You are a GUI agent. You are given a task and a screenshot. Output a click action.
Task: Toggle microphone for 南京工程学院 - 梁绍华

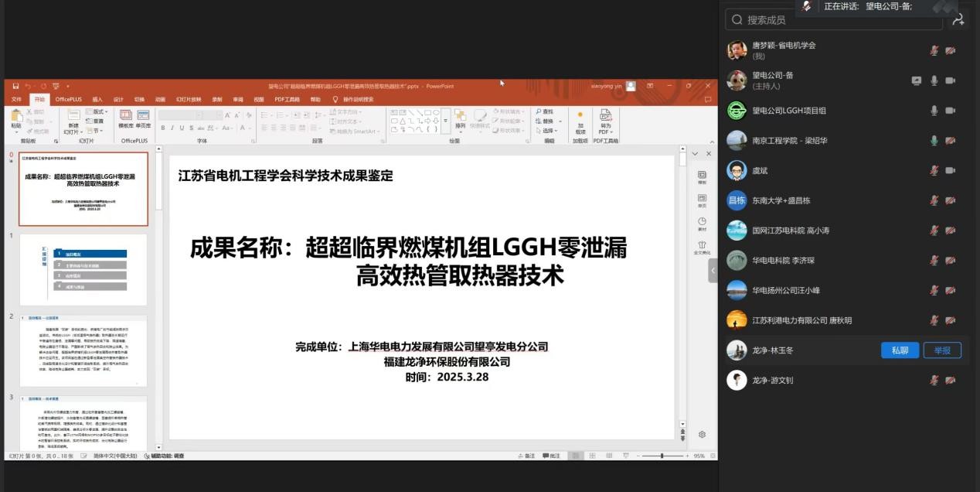click(934, 141)
